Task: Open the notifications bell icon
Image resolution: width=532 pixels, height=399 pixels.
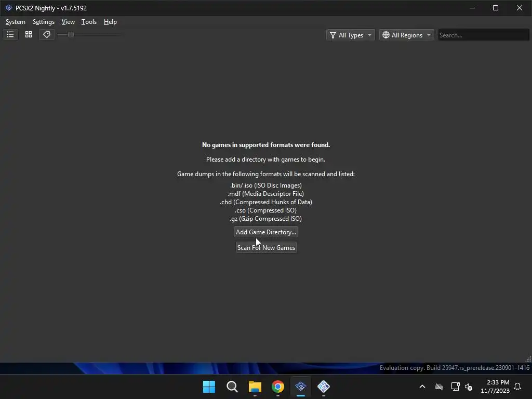Action: 518,387
